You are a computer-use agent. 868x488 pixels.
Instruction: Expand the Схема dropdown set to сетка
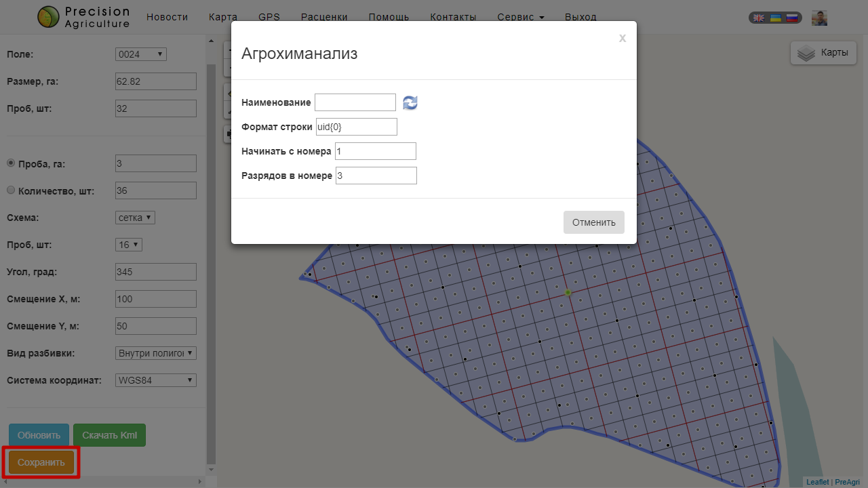click(136, 218)
